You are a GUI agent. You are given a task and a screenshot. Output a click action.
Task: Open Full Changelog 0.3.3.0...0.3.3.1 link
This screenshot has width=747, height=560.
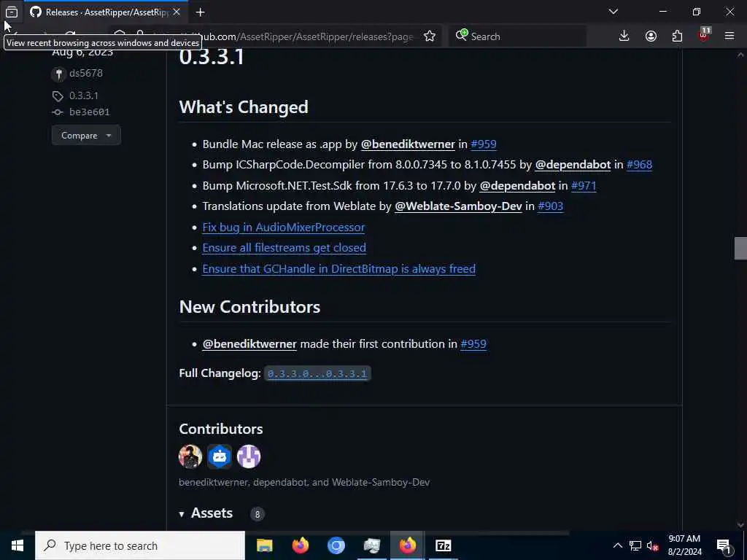pyautogui.click(x=317, y=373)
